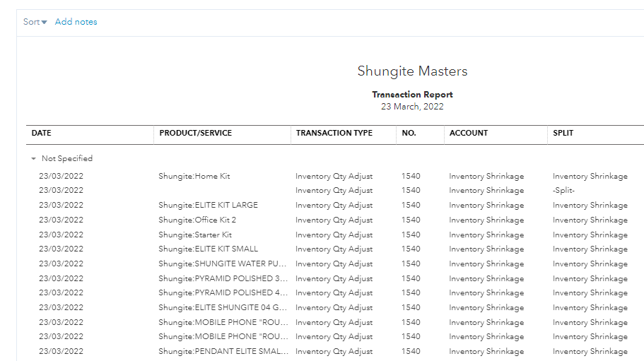Screen dimensions: 644x361
Task: Click the PRODUCT/SERVICE column header
Action: pos(196,133)
